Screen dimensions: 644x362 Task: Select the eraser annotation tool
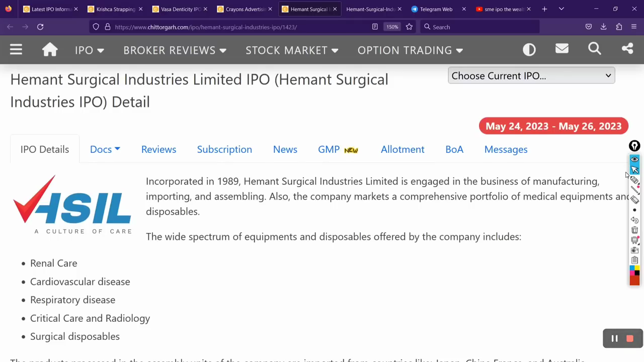[x=634, y=200]
